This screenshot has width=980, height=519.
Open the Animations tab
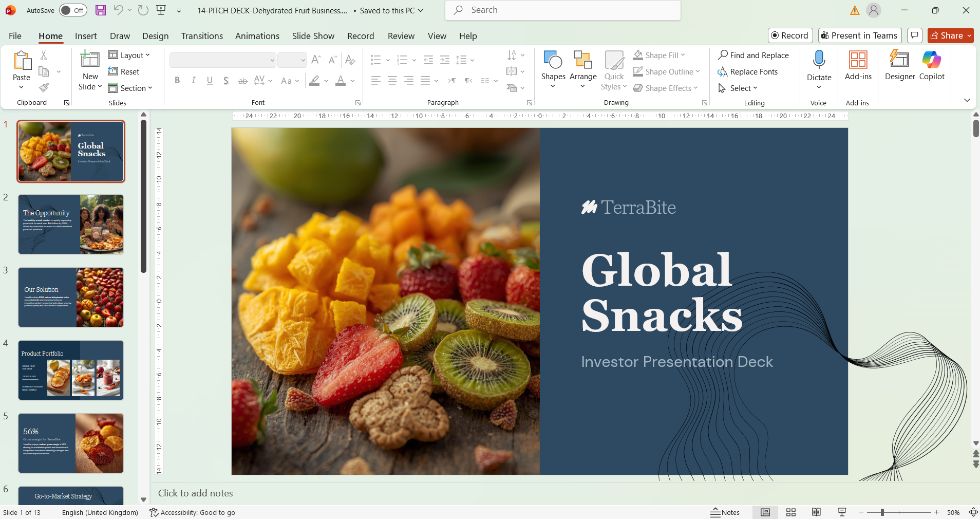coord(257,35)
